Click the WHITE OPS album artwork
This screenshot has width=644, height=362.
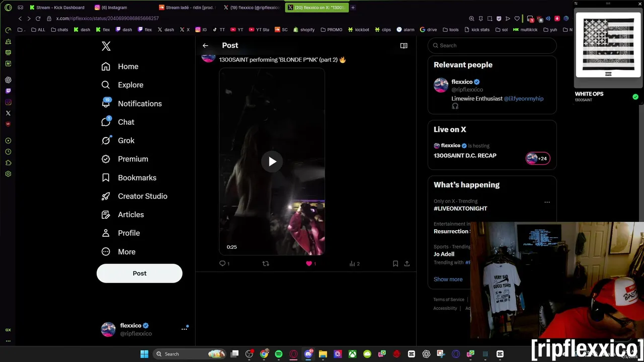click(608, 45)
